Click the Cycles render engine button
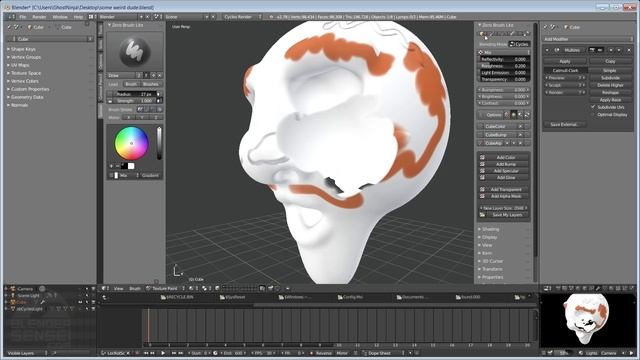The width and height of the screenshot is (640, 360). pyautogui.click(x=519, y=44)
